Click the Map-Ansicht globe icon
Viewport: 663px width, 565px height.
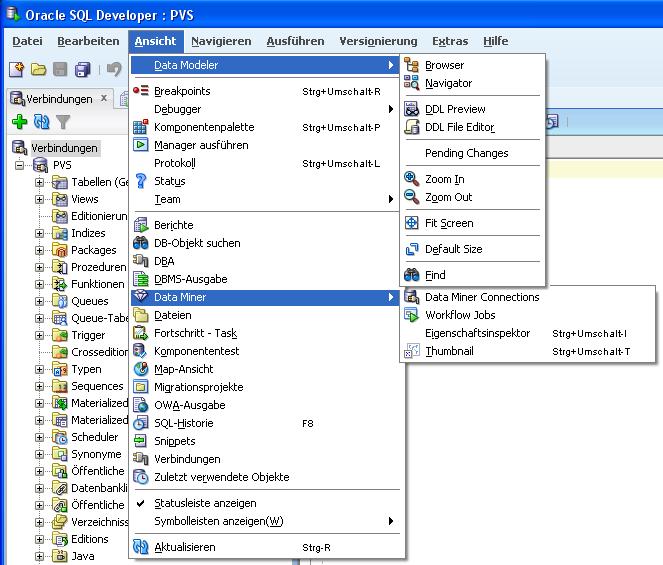click(x=141, y=369)
